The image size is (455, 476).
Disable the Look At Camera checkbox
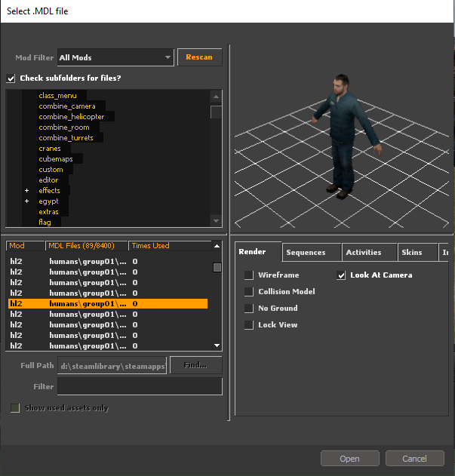click(341, 275)
